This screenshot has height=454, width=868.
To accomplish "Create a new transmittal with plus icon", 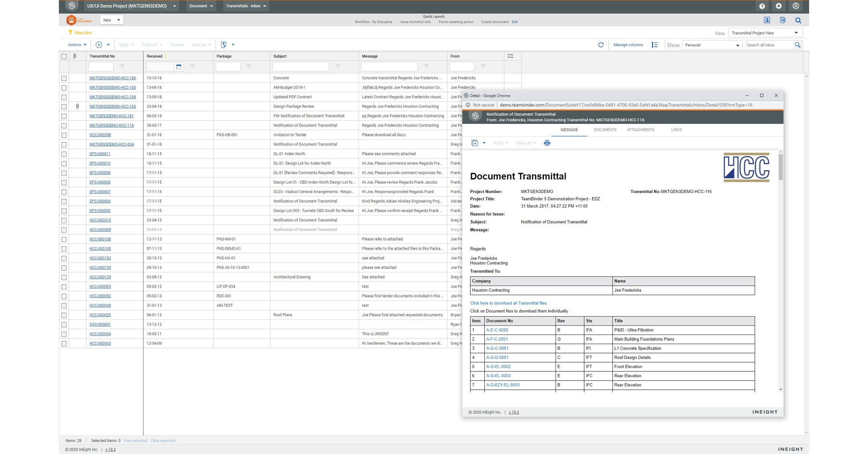I will [x=99, y=45].
